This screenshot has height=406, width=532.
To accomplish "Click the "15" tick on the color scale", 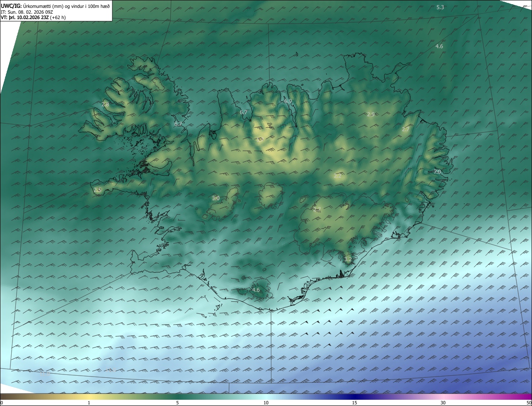I will 355,403.
